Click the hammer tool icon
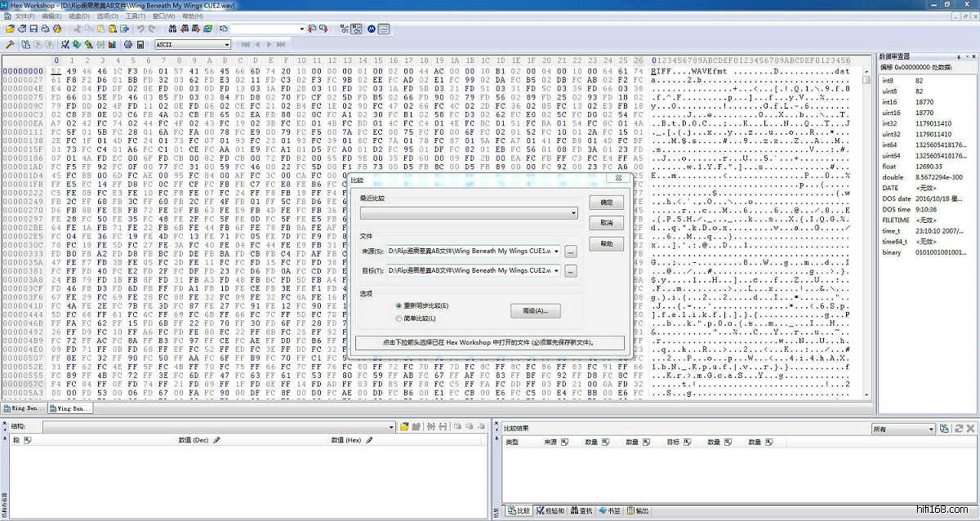This screenshot has height=521, width=980. (10, 44)
